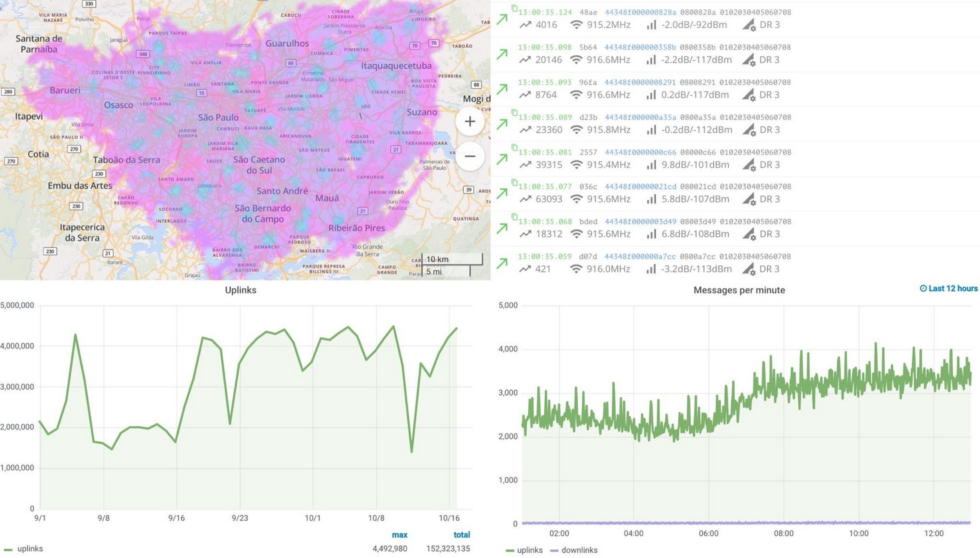This screenshot has height=558, width=980.
Task: Click data rate gear icon in 13:00:35.124 row
Action: point(749,25)
